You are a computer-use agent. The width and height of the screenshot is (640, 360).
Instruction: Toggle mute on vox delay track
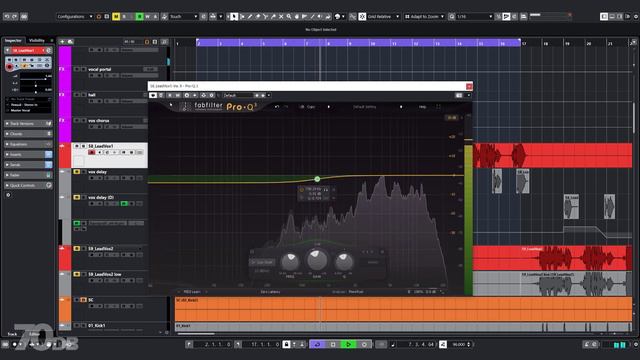click(76, 172)
